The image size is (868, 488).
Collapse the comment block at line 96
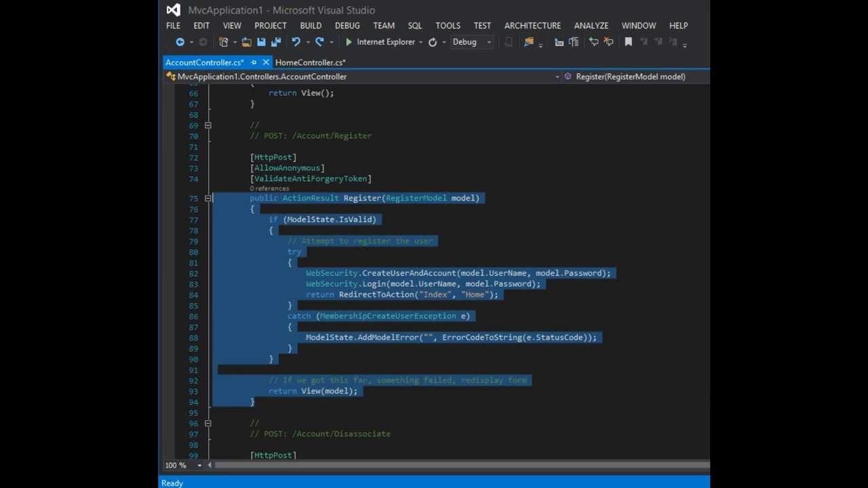(208, 424)
